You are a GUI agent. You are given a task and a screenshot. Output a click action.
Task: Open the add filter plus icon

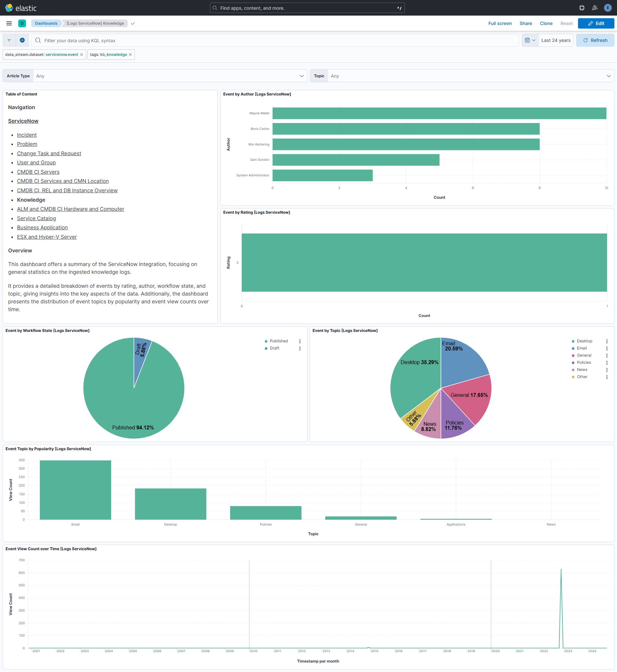point(22,40)
